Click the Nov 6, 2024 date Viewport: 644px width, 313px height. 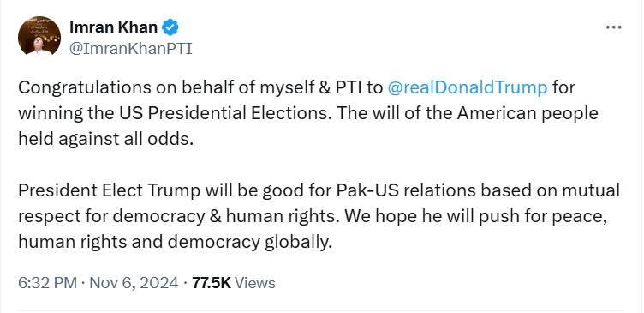click(x=134, y=283)
